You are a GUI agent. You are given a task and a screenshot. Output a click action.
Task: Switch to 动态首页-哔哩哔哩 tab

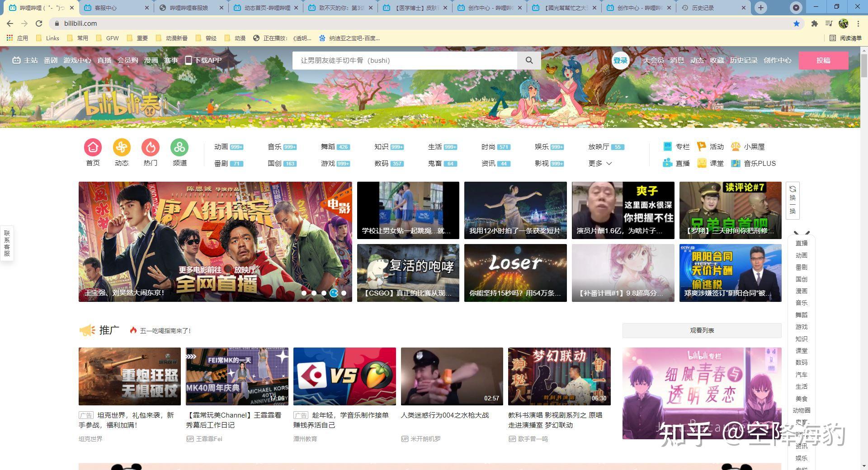(266, 8)
